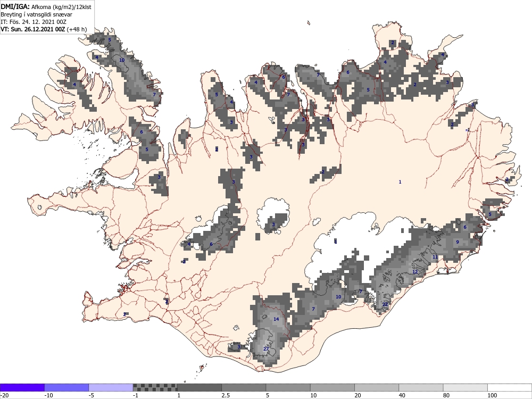The height and width of the screenshot is (399, 532).
Task: Click the map value 9
Action: 458,242
